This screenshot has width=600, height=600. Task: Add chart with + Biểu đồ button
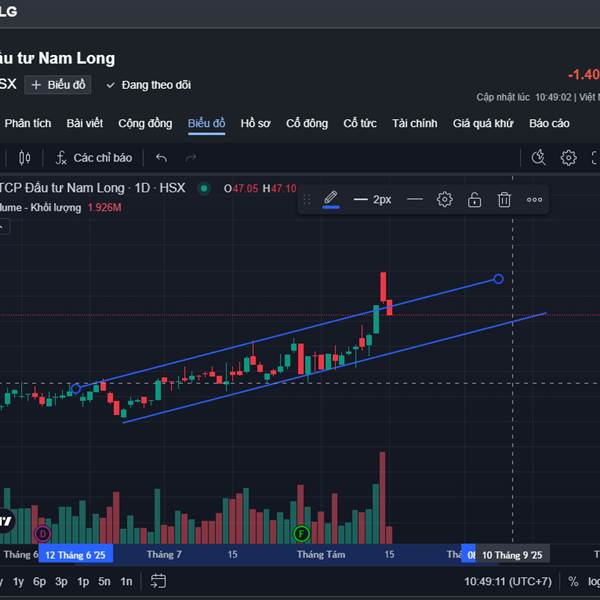pos(58,85)
